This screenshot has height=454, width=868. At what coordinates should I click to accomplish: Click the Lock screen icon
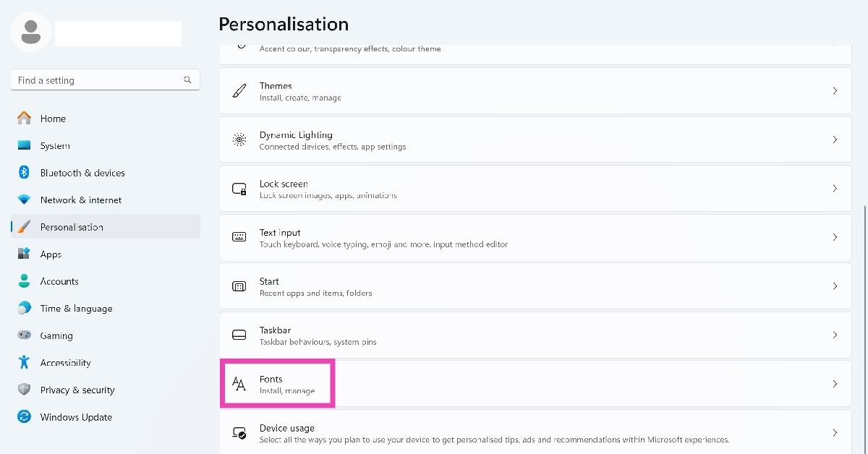[239, 189]
